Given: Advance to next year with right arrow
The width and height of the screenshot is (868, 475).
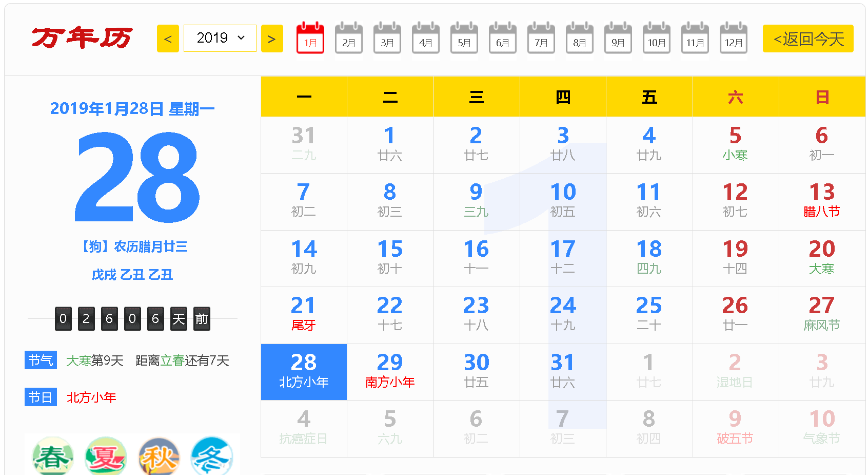Looking at the screenshot, I should [272, 39].
